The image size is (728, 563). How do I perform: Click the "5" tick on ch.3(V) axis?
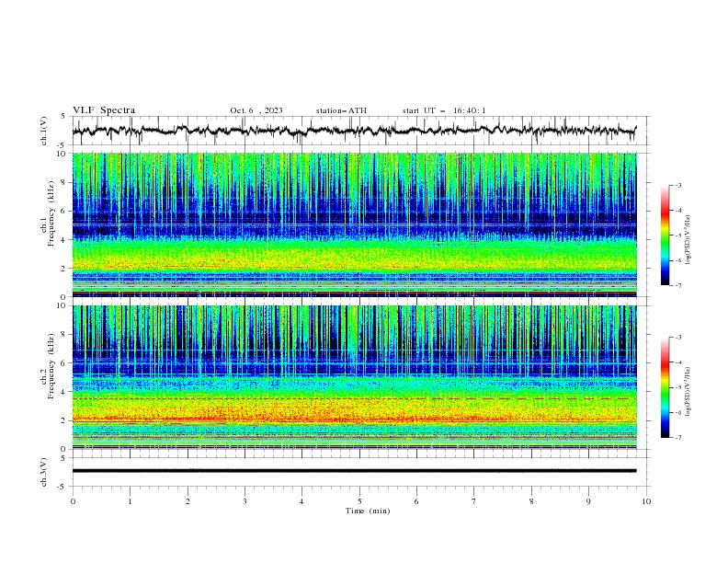click(64, 458)
